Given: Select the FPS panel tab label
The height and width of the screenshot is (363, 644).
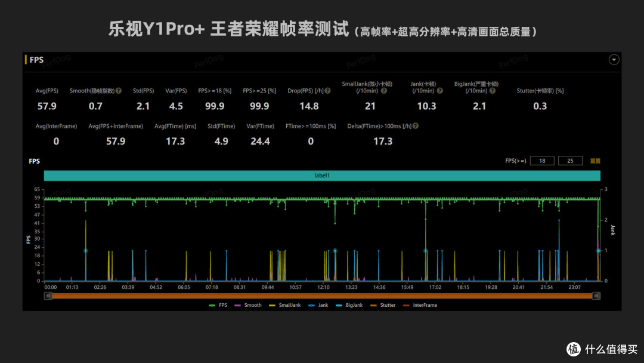Looking at the screenshot, I should click(36, 59).
